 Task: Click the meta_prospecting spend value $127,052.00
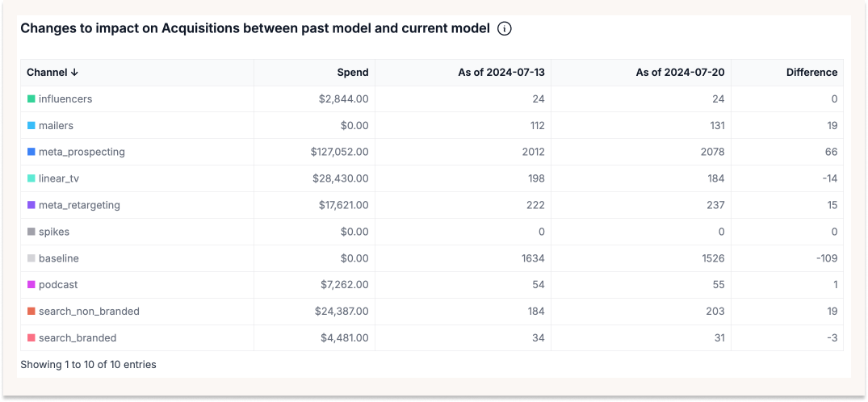click(339, 152)
